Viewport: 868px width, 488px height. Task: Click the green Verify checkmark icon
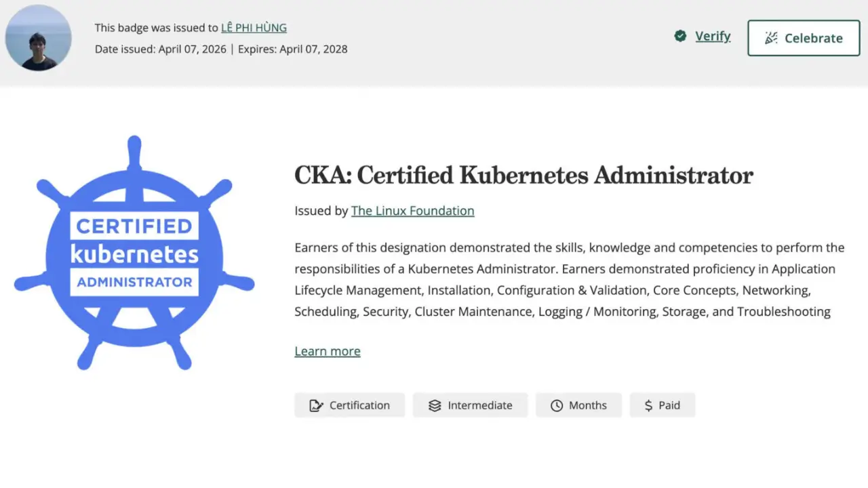680,36
